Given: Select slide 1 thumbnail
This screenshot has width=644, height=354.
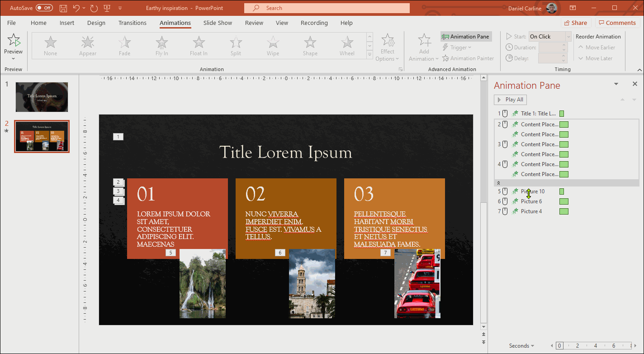Looking at the screenshot, I should click(42, 96).
